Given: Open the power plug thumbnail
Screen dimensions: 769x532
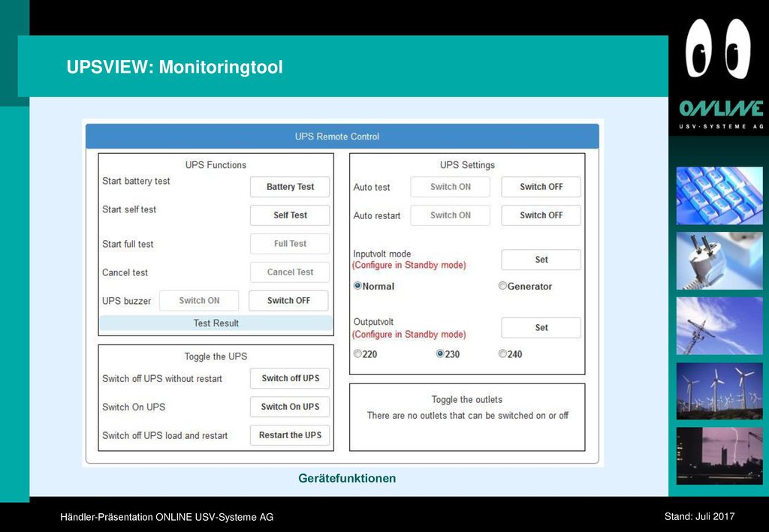Looking at the screenshot, I should pyautogui.click(x=719, y=261).
